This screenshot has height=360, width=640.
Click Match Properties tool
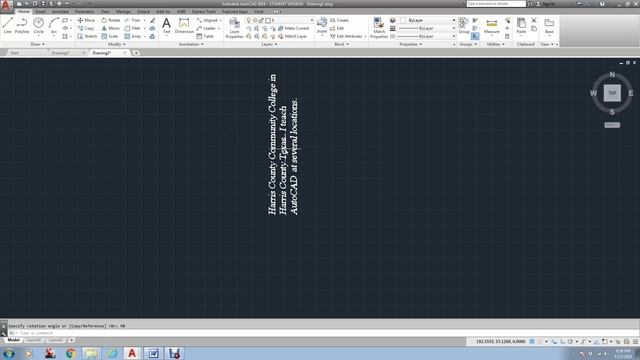(x=379, y=28)
